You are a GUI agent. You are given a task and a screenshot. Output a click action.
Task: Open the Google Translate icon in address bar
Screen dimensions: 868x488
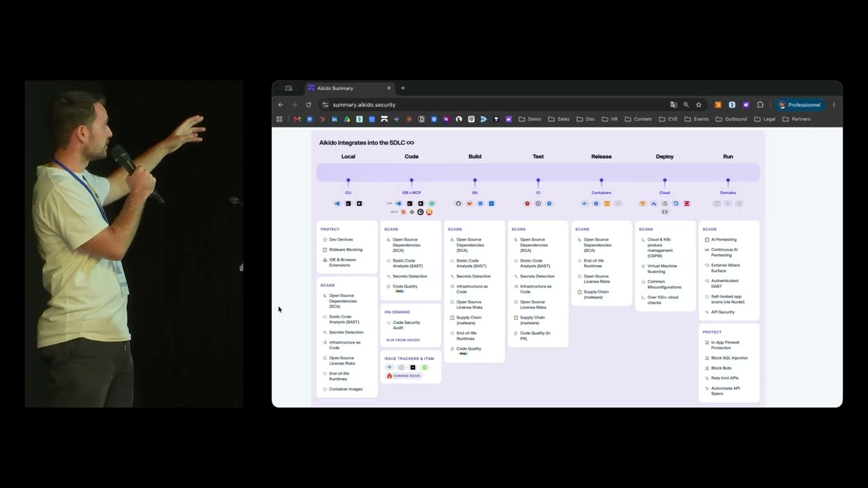673,105
